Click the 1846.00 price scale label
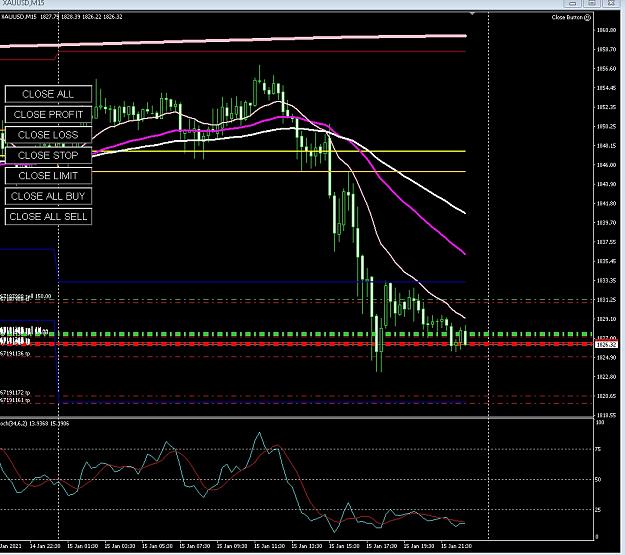 (606, 165)
